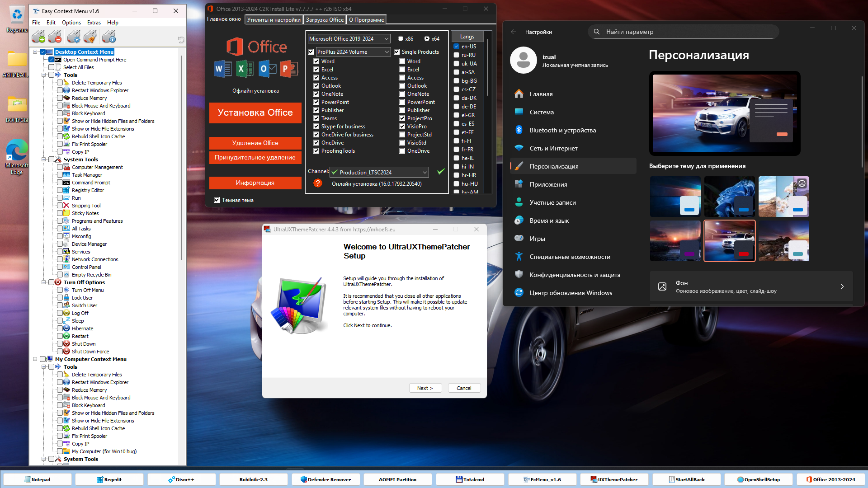868x488 pixels.
Task: Switch to the Утилиты и настройки tab
Action: point(274,19)
